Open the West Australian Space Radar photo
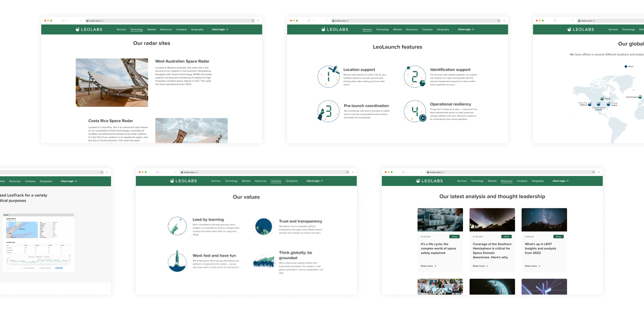 tap(112, 82)
